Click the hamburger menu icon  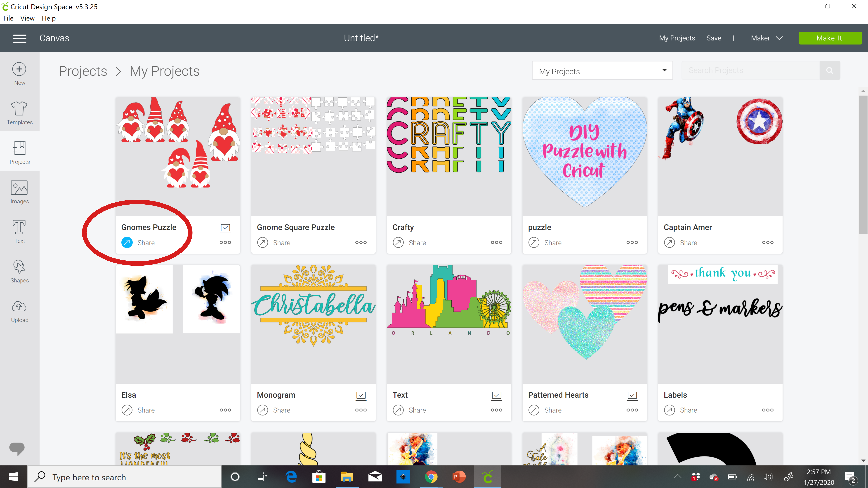pos(20,38)
